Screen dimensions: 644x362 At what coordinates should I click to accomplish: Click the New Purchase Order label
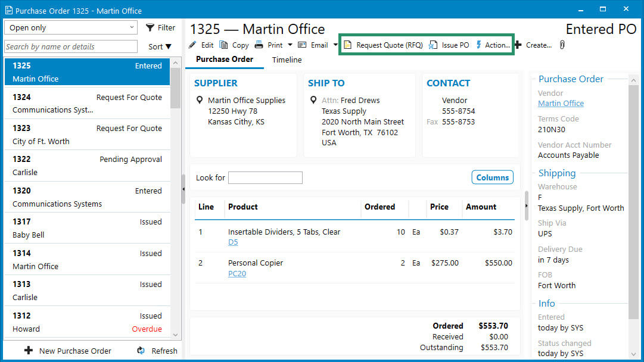tap(75, 351)
